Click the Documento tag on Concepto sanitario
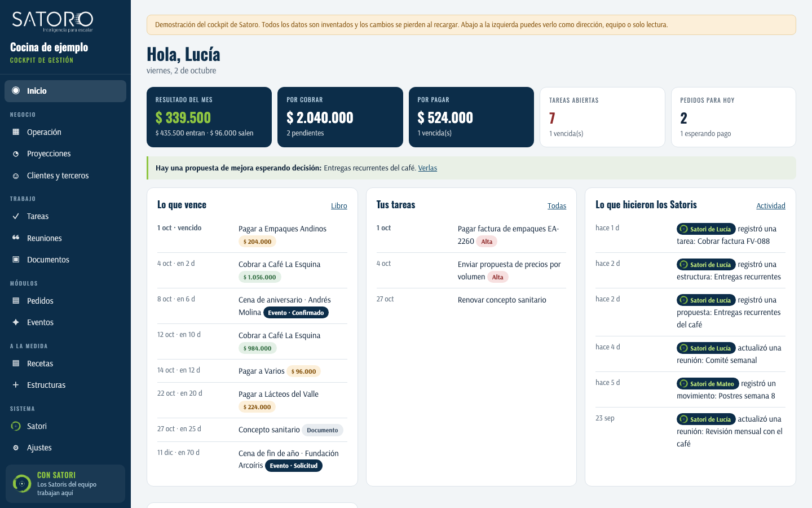Image resolution: width=812 pixels, height=508 pixels. 323,430
